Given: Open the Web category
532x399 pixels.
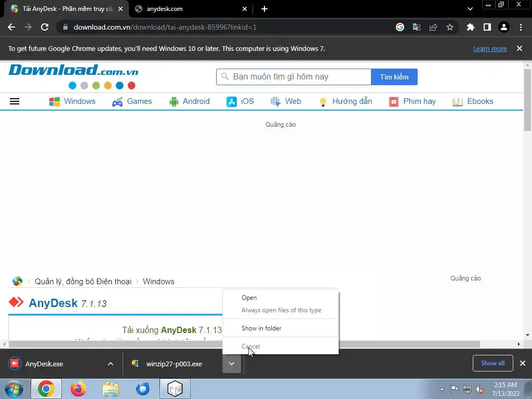Looking at the screenshot, I should pos(286,101).
